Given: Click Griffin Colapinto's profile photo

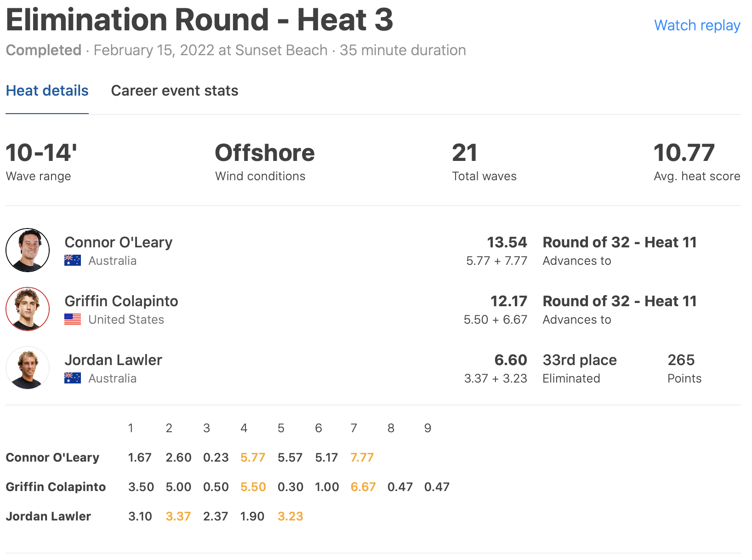Looking at the screenshot, I should point(28,309).
